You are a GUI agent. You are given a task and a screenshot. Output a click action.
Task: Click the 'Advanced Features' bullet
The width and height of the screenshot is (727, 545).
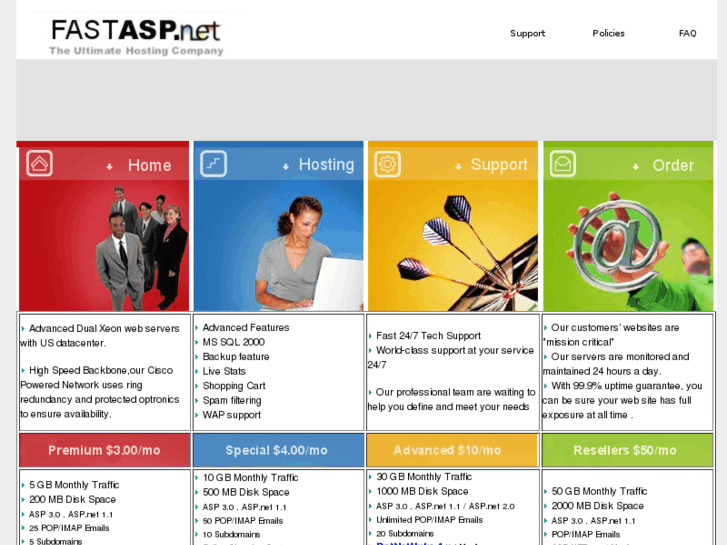pyautogui.click(x=246, y=327)
